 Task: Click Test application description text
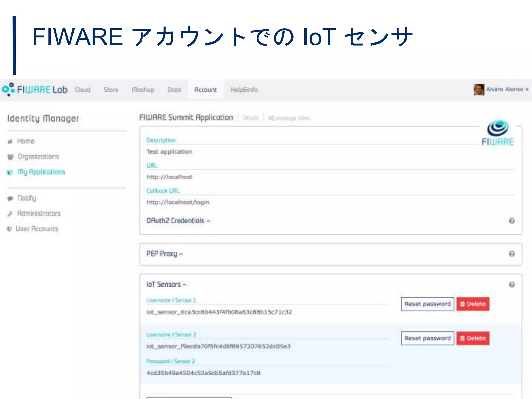tap(169, 151)
